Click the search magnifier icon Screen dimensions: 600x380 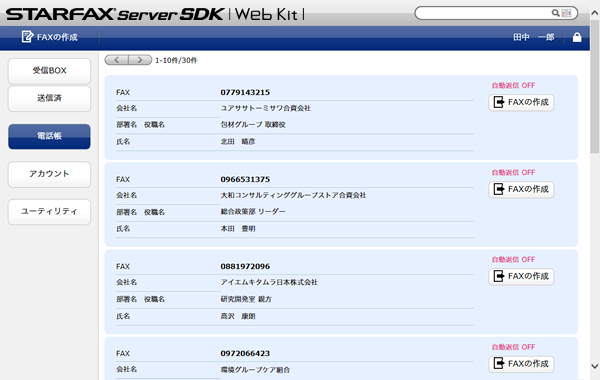[x=555, y=13]
